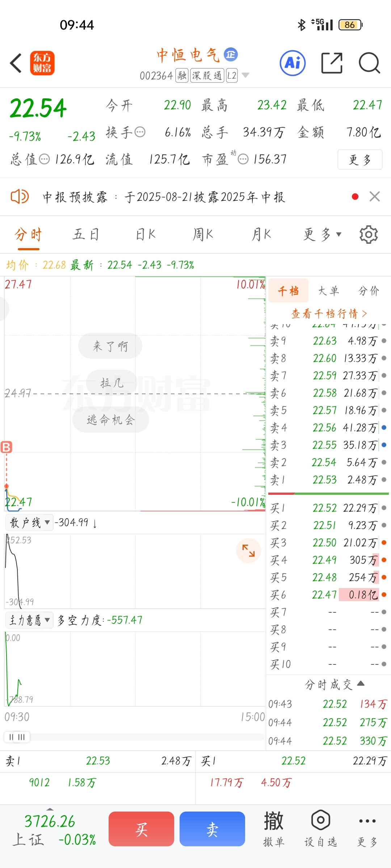Tap the 逃命机会 comment bubble
This screenshot has height=868, width=391.
click(111, 420)
